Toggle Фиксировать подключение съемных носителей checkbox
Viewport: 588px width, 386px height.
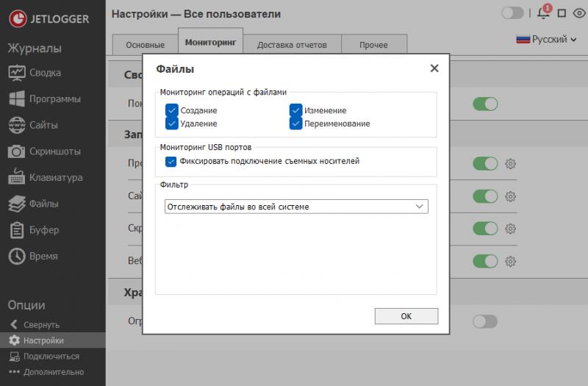click(172, 161)
